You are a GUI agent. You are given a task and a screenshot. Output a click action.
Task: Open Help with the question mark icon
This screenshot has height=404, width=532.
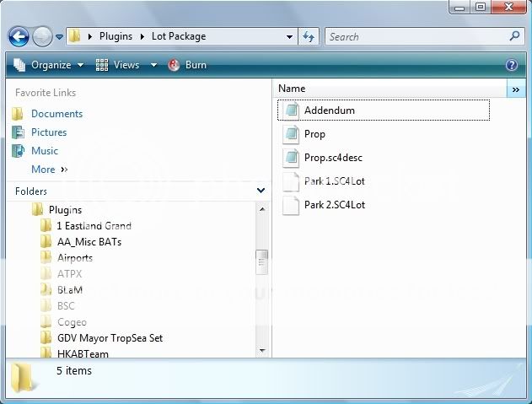512,65
